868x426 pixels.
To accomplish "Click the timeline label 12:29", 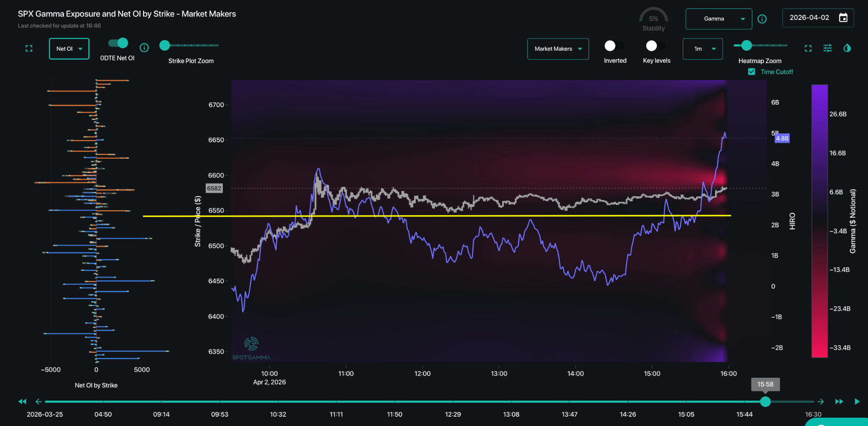I will click(453, 415).
